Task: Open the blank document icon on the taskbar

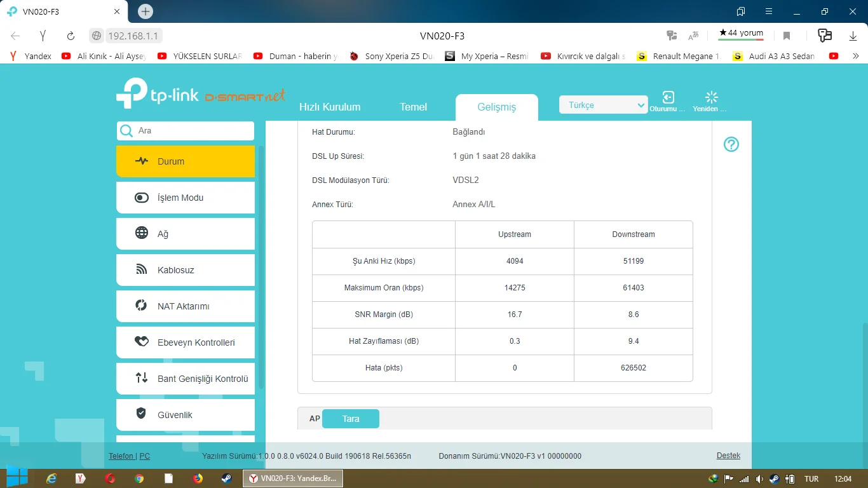Action: pos(168,478)
